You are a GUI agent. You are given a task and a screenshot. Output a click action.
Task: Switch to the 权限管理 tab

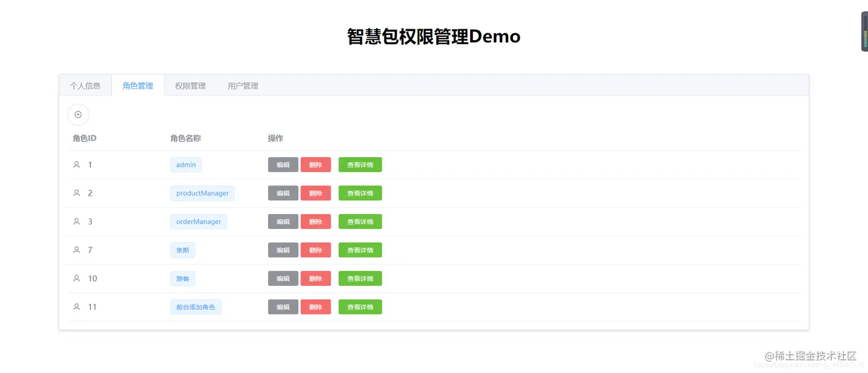pyautogui.click(x=191, y=86)
